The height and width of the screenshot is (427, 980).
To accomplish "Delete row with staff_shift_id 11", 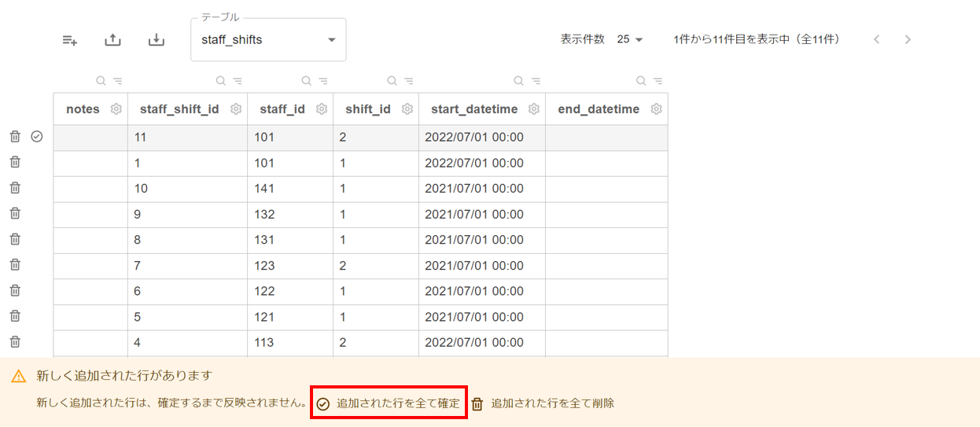I will pyautogui.click(x=15, y=137).
